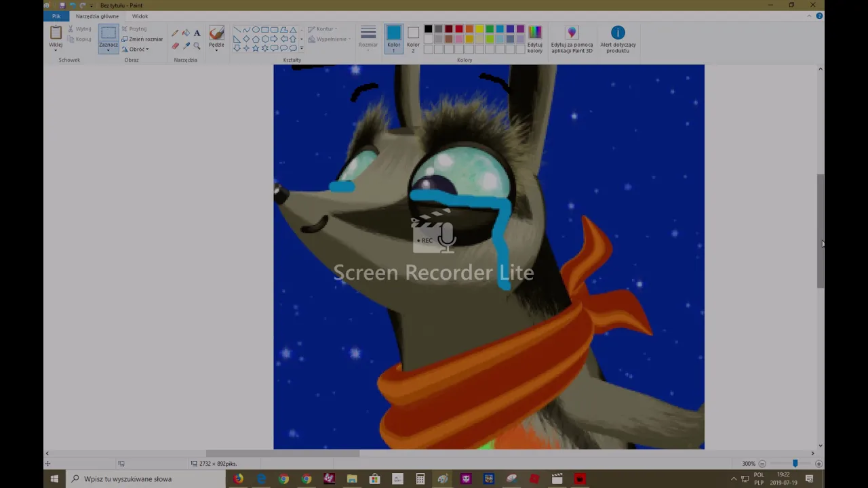Open the Obróć rotate dropdown

click(x=136, y=49)
